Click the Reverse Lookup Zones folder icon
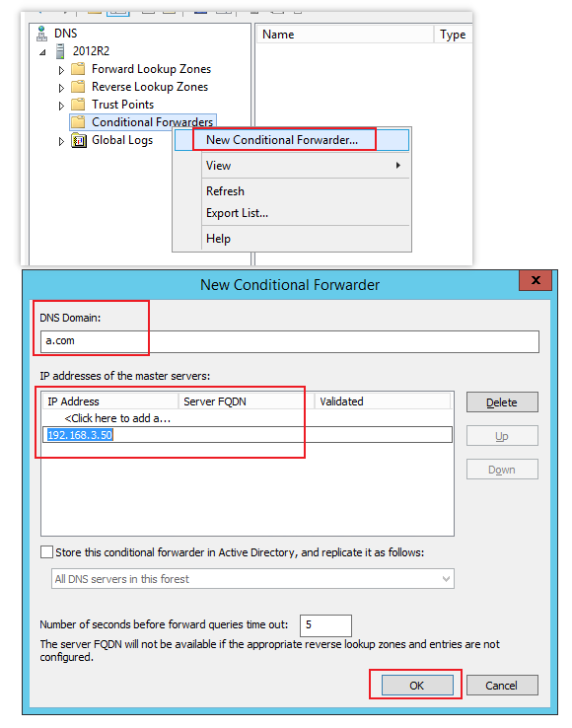The image size is (572, 728). pos(78,87)
